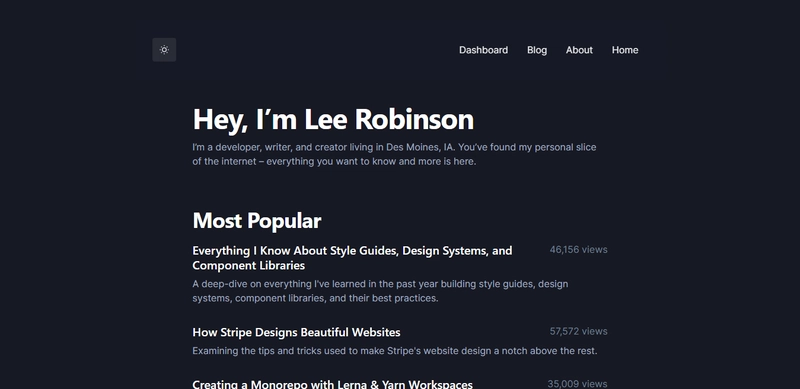Select the Home nav link
800x389 pixels.
pos(625,50)
